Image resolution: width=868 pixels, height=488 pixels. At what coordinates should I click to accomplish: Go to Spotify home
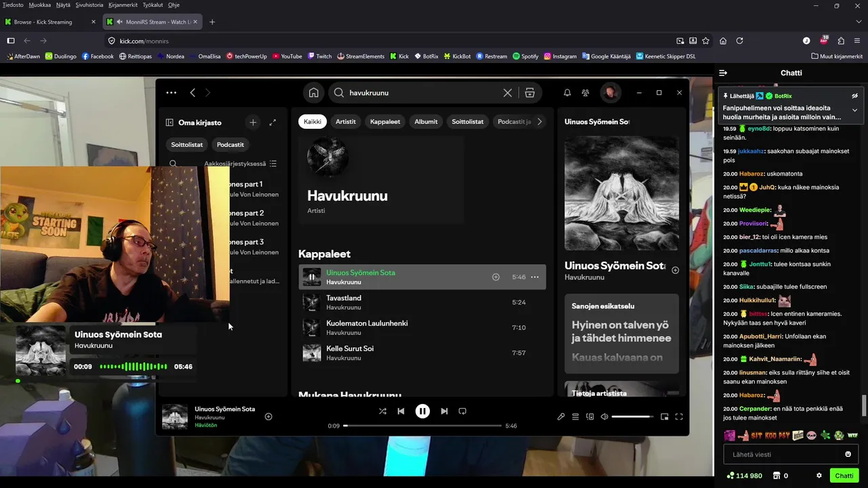click(x=313, y=93)
